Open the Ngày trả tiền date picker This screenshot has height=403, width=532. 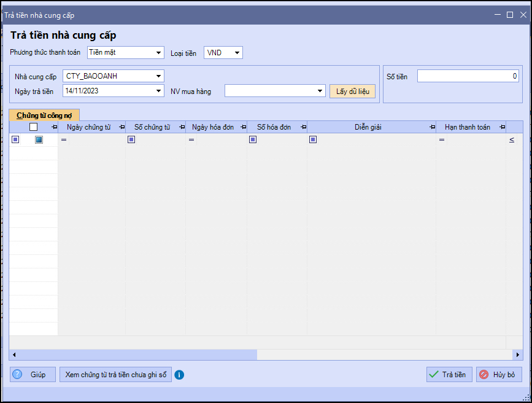159,91
